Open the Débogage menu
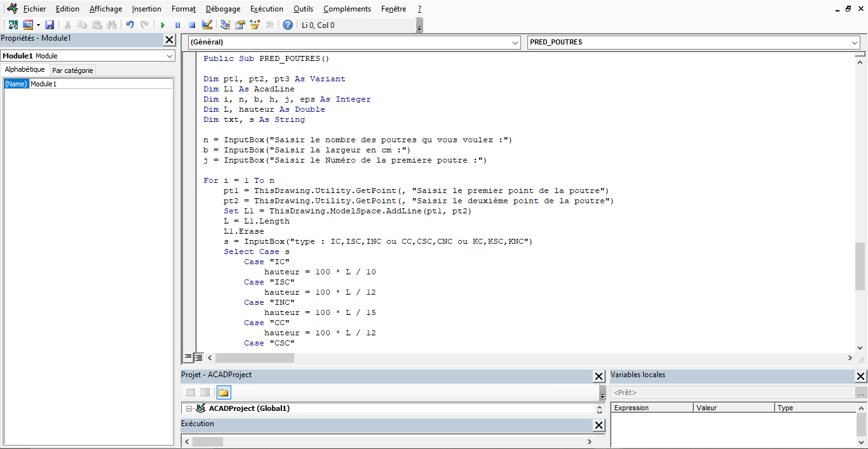 (x=223, y=9)
